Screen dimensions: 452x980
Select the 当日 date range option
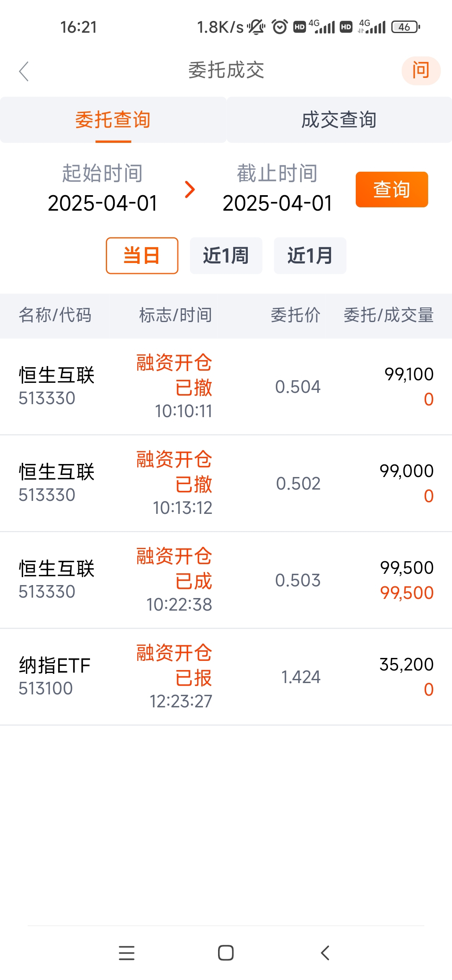pyautogui.click(x=142, y=255)
